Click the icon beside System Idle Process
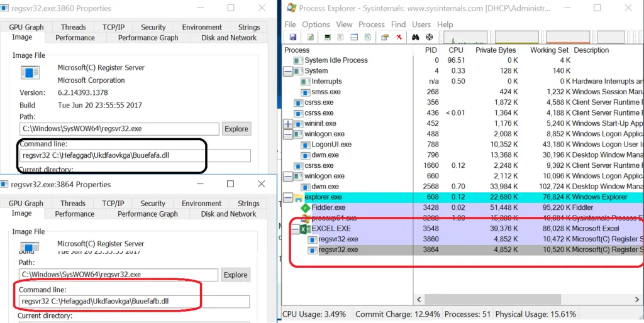644x323 pixels. [298, 60]
